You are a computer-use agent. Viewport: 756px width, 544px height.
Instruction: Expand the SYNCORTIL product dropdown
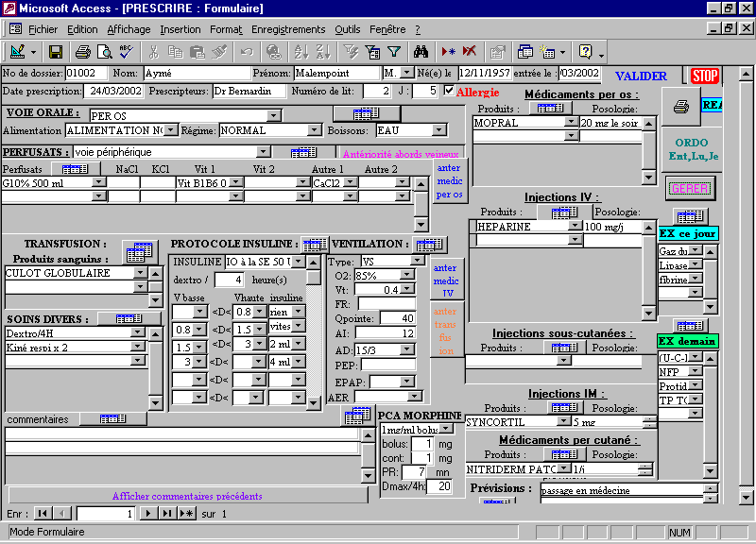click(x=564, y=421)
